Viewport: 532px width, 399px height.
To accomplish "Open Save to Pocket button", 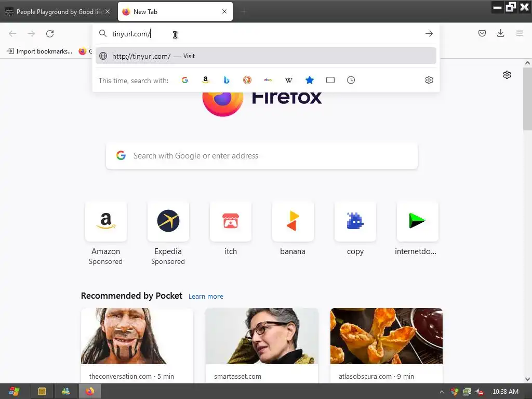I will coord(482,33).
